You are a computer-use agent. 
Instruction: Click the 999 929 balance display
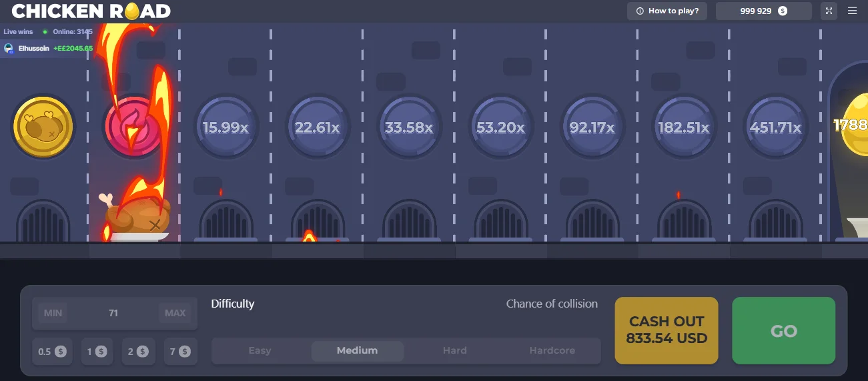[x=763, y=11]
